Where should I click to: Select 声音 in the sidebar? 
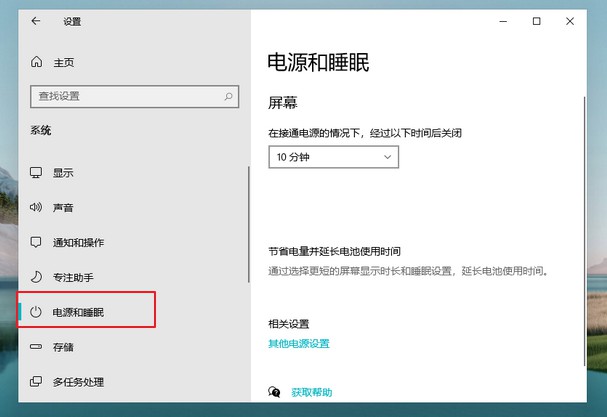click(x=63, y=208)
